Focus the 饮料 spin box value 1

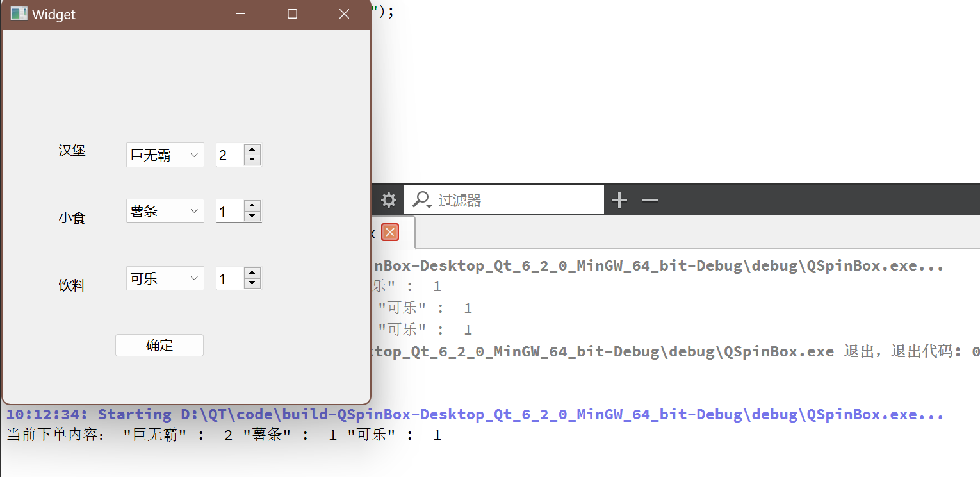[230, 278]
